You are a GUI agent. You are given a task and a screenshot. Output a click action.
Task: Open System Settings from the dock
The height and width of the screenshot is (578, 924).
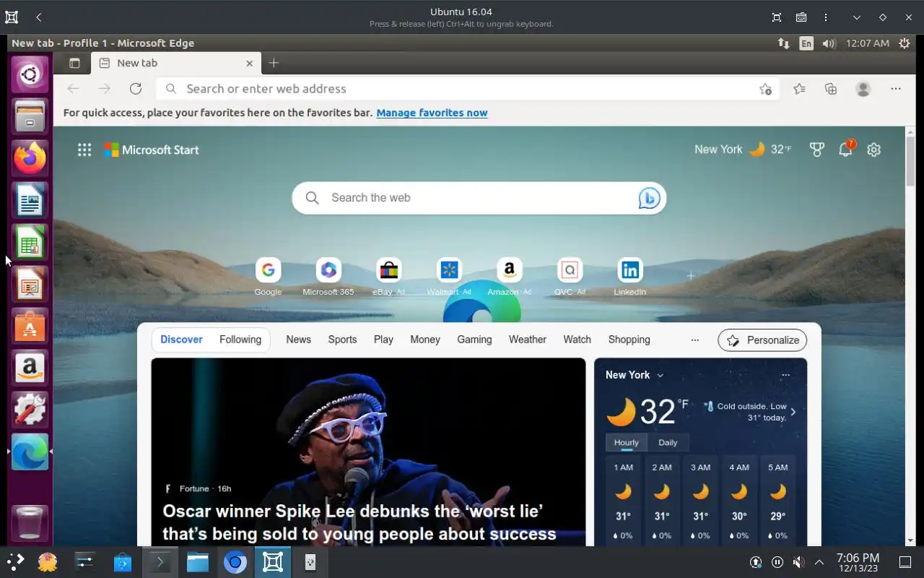coord(30,410)
